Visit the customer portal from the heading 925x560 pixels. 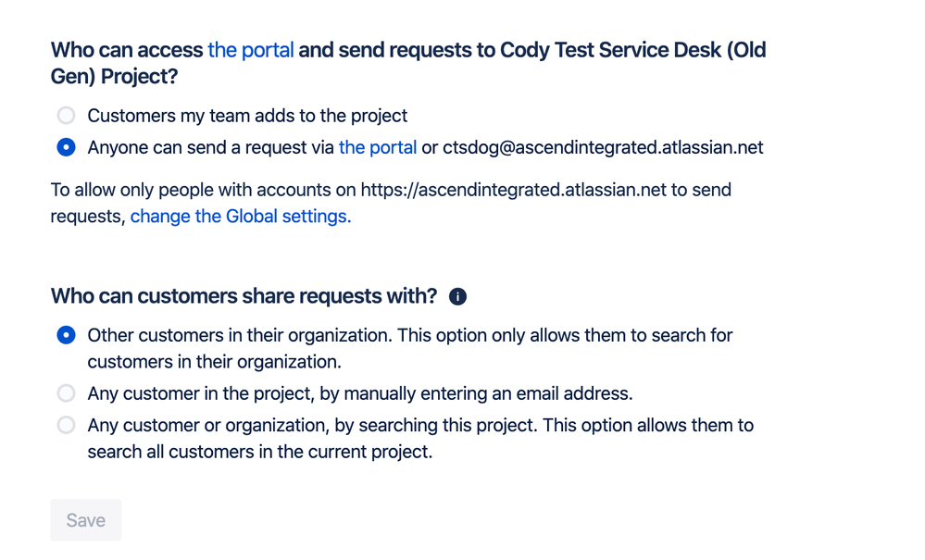(x=250, y=49)
